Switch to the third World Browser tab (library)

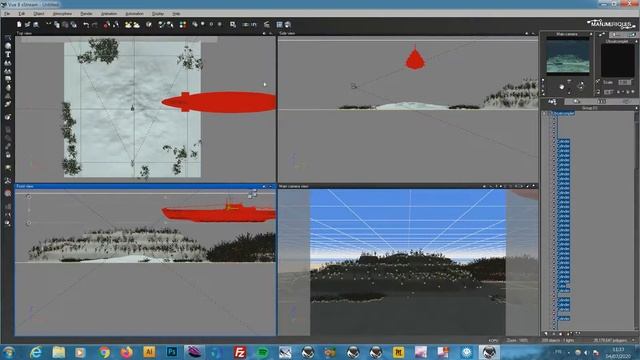pyautogui.click(x=602, y=101)
